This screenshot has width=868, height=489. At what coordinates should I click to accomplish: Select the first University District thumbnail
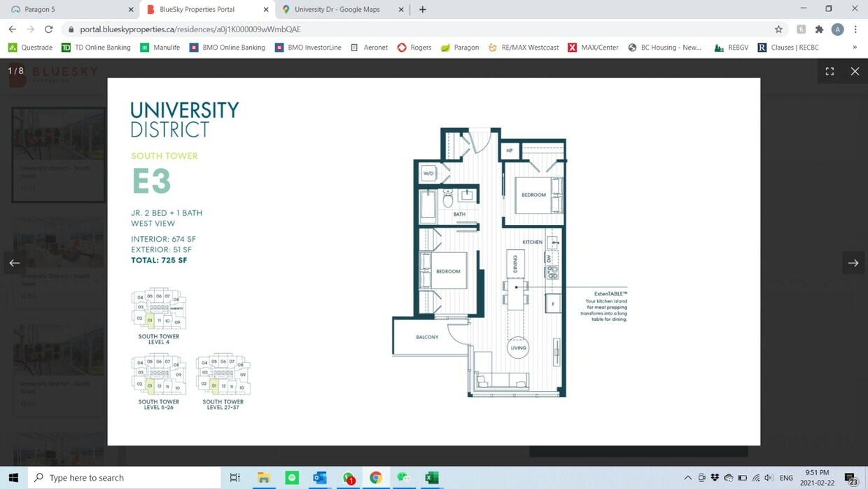58,154
